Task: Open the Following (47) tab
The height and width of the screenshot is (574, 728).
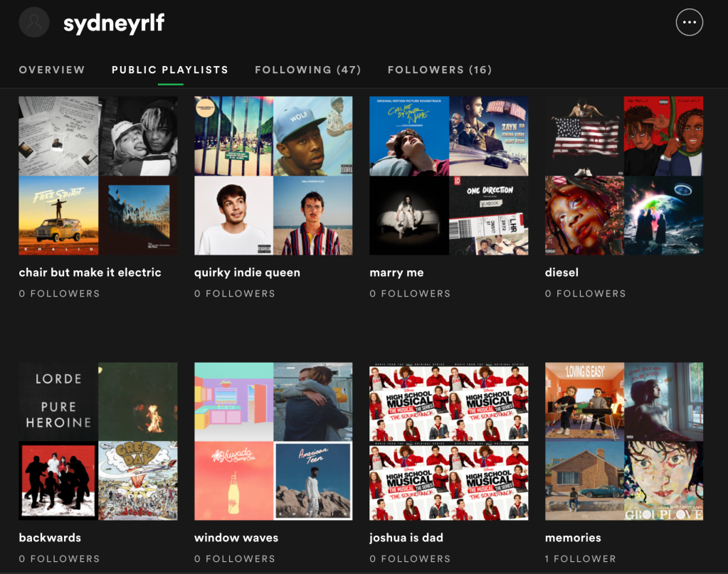Action: pos(308,70)
